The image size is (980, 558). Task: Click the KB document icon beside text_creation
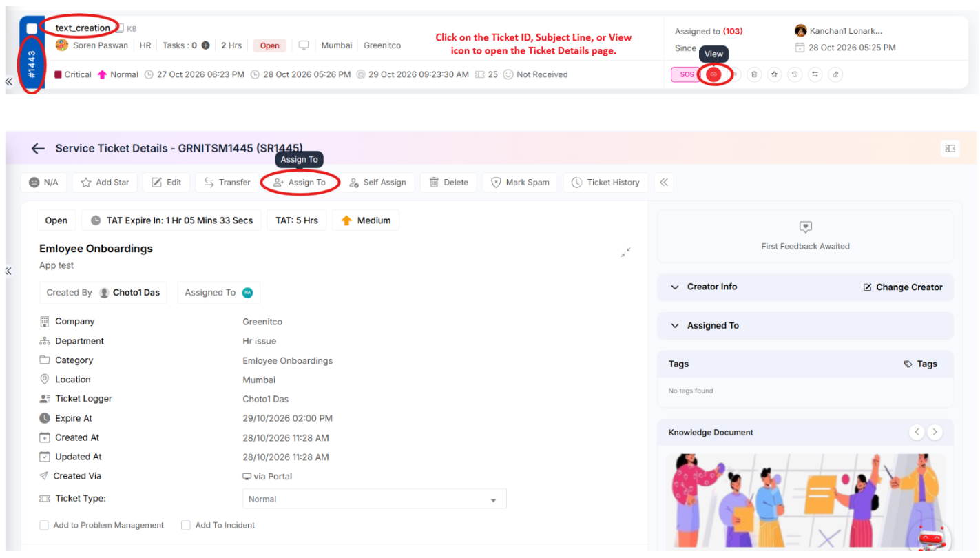[x=119, y=28]
